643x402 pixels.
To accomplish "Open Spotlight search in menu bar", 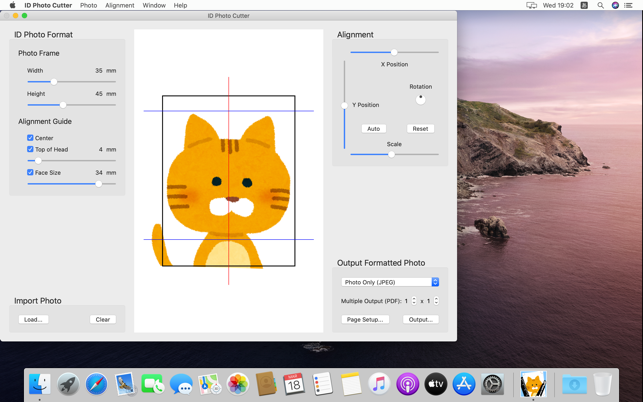I will [600, 5].
